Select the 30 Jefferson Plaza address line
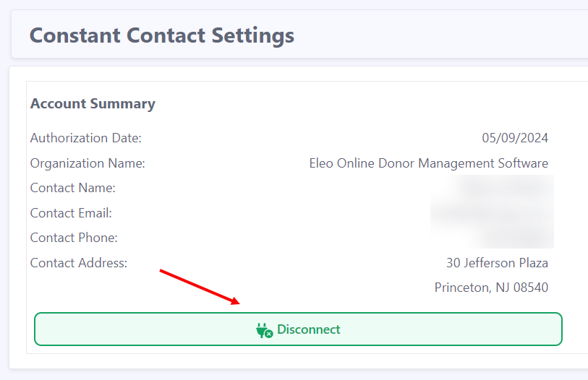The image size is (588, 380). (x=497, y=263)
